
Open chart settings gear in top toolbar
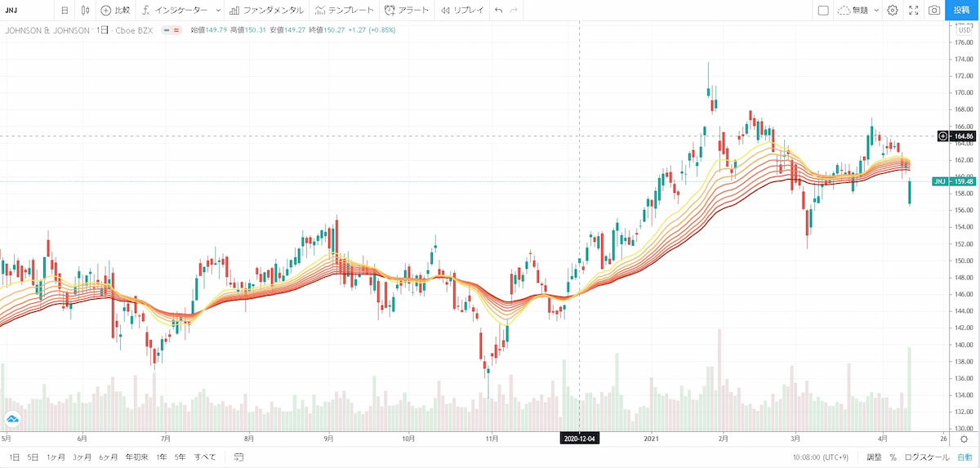(893, 11)
